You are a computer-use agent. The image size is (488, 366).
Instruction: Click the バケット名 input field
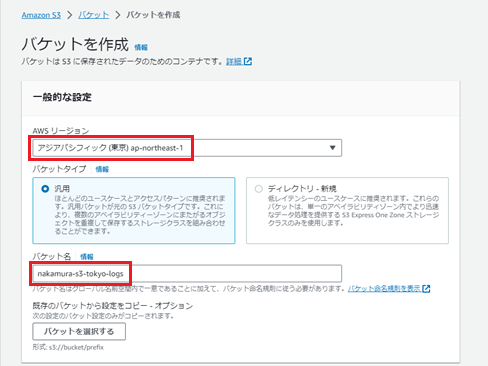pos(187,274)
